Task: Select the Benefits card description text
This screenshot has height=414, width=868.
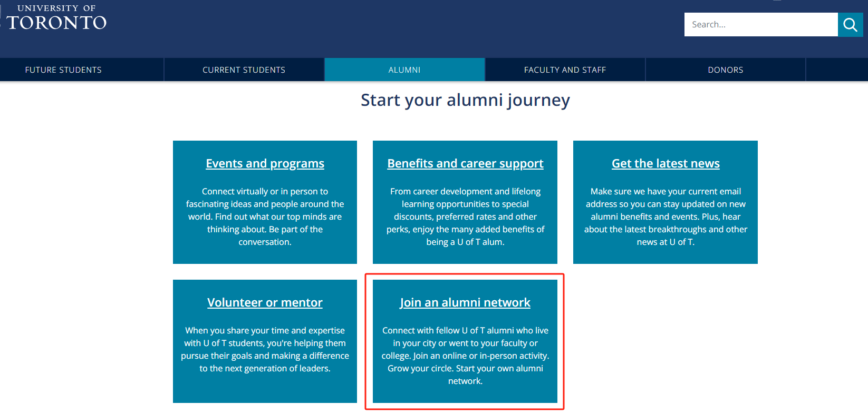Action: click(x=465, y=216)
